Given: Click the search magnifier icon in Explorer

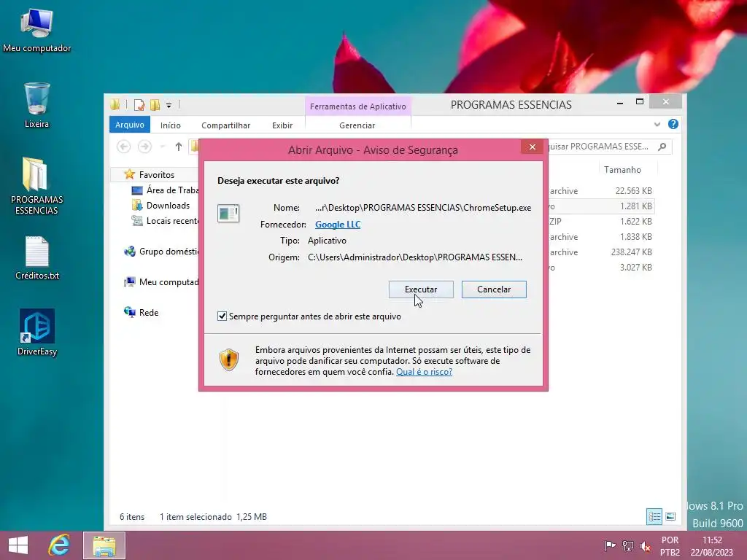Looking at the screenshot, I should pos(662,147).
